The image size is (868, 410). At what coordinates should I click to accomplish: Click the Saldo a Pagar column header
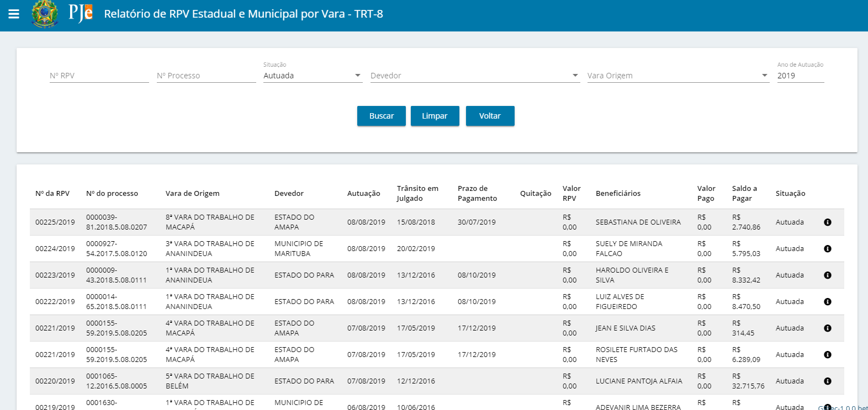tap(744, 194)
